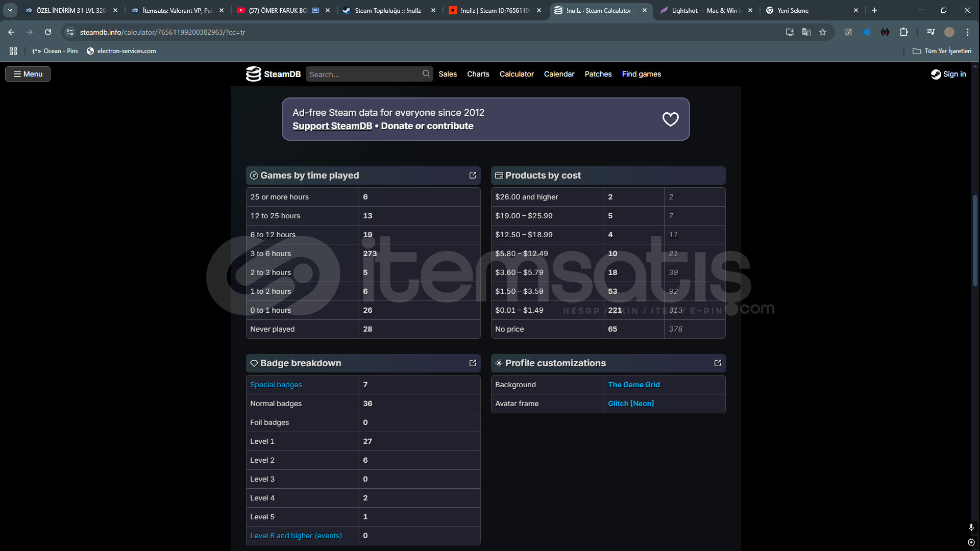Close the Lightshot tab

(x=750, y=10)
